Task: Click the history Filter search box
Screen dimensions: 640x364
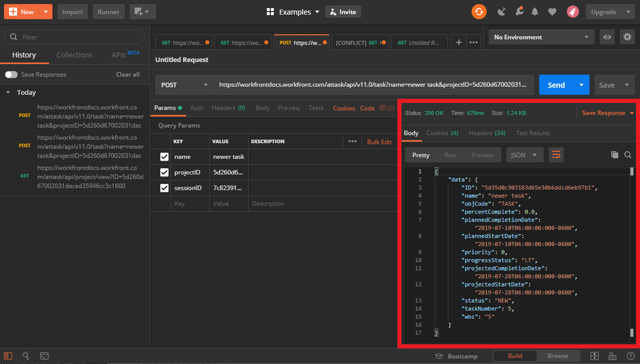Action: coord(75,37)
